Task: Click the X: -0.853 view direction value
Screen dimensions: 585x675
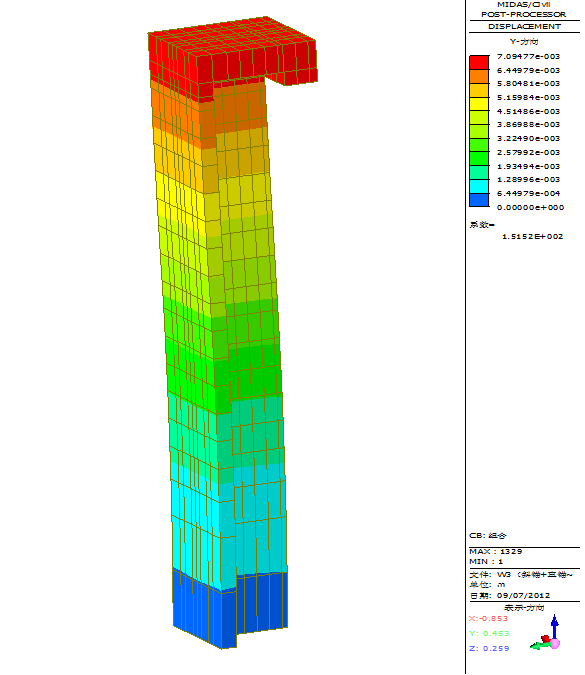Action: pos(488,618)
